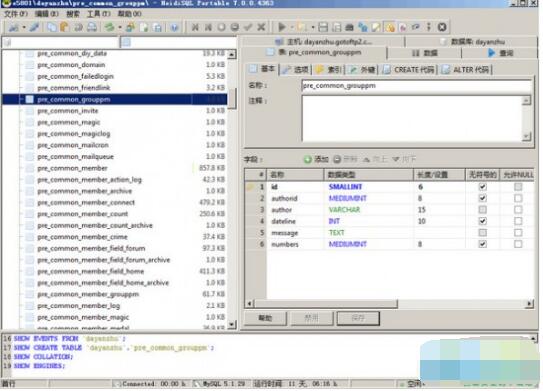Click the save floppy disk icon
The height and width of the screenshot is (391, 543).
[x=323, y=27]
